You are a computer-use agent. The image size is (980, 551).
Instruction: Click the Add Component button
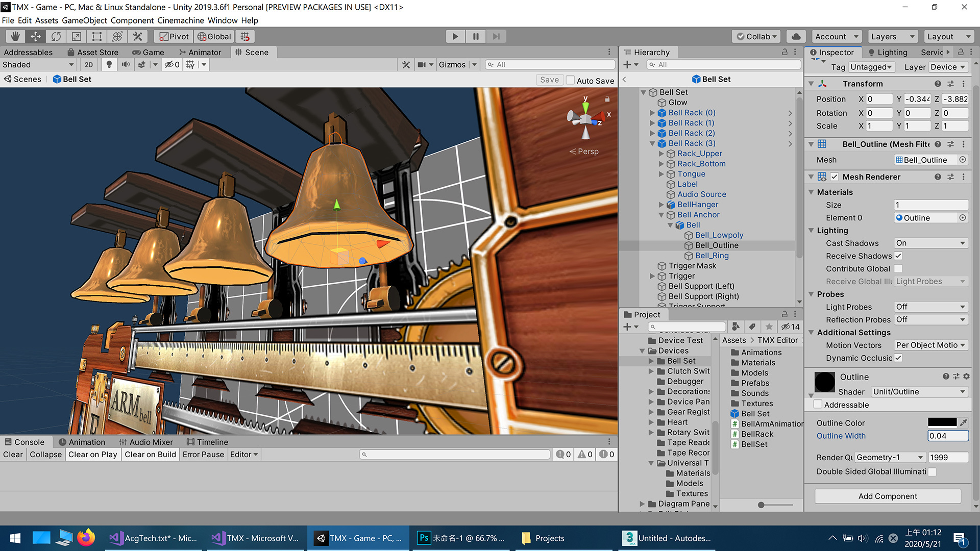(x=888, y=496)
